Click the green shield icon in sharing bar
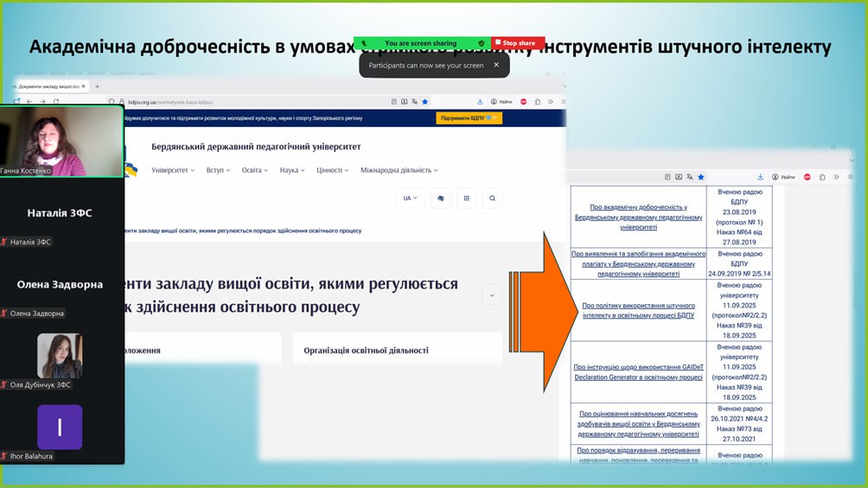The width and height of the screenshot is (868, 488). (x=482, y=43)
